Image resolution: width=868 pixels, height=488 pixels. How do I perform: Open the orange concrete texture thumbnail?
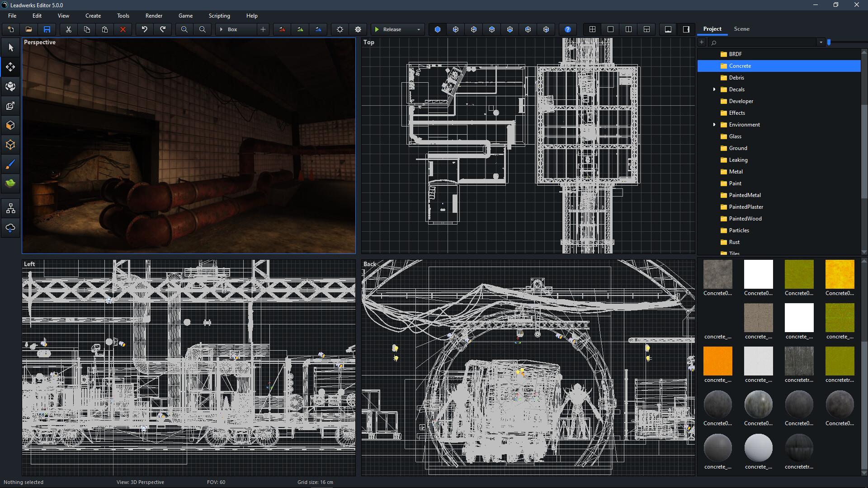click(x=717, y=361)
